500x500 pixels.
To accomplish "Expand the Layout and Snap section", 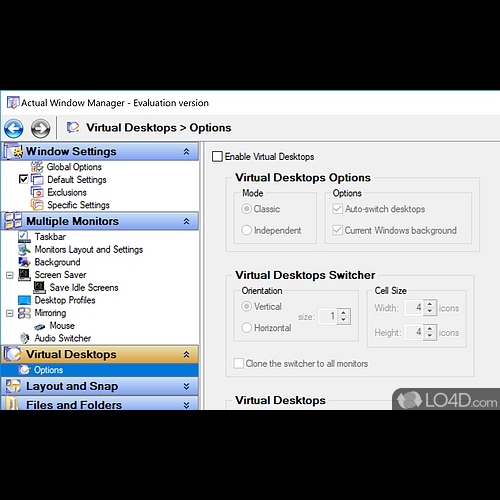I will click(x=186, y=386).
